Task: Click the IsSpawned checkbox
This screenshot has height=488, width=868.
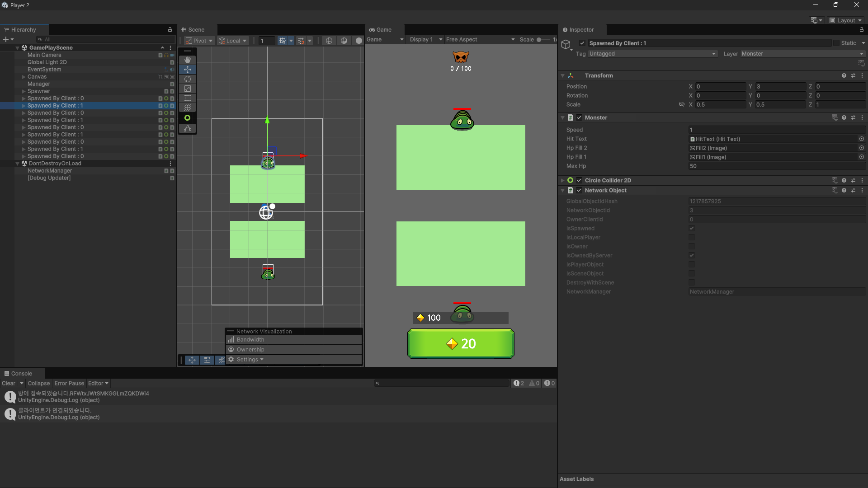Action: (692, 229)
